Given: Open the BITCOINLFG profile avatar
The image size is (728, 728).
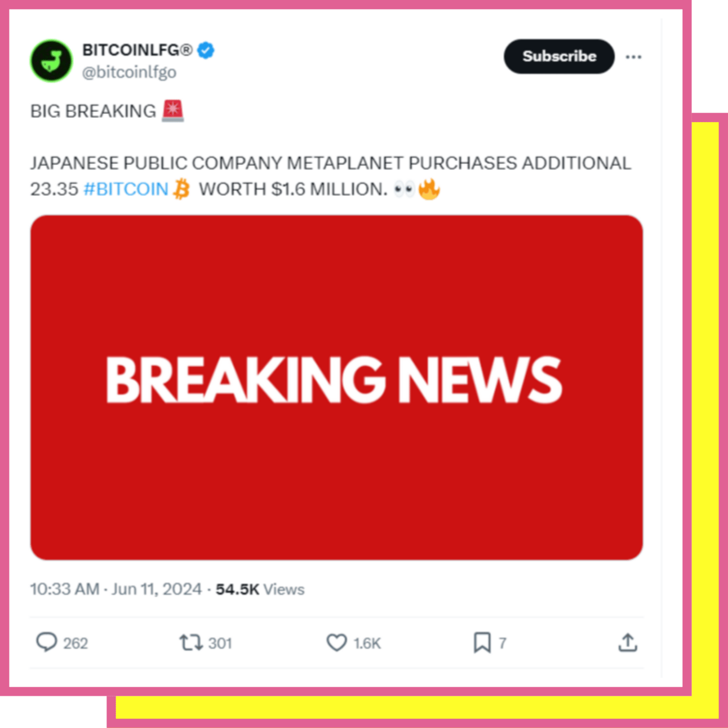Looking at the screenshot, I should point(51,61).
